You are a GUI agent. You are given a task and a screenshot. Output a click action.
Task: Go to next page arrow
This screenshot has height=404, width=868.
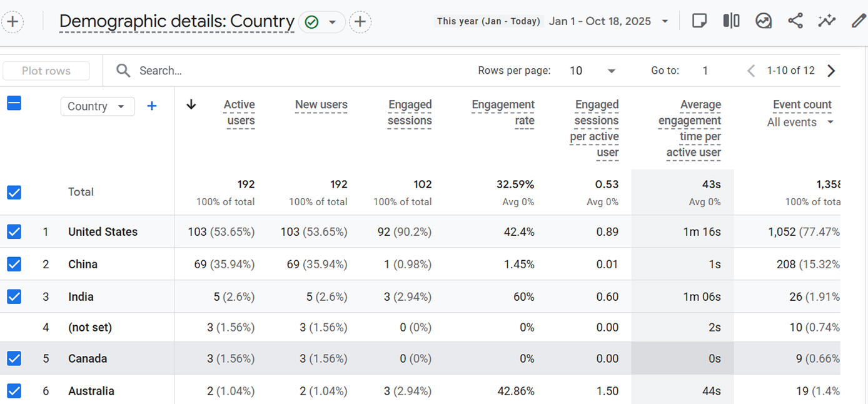coord(831,71)
